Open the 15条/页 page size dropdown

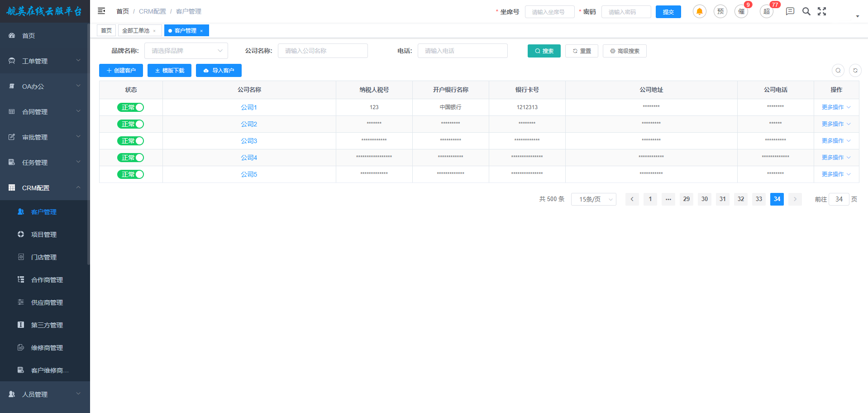(x=593, y=199)
